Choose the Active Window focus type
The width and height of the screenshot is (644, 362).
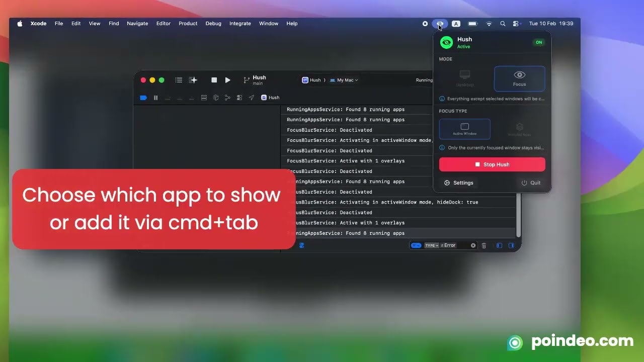pos(464,129)
